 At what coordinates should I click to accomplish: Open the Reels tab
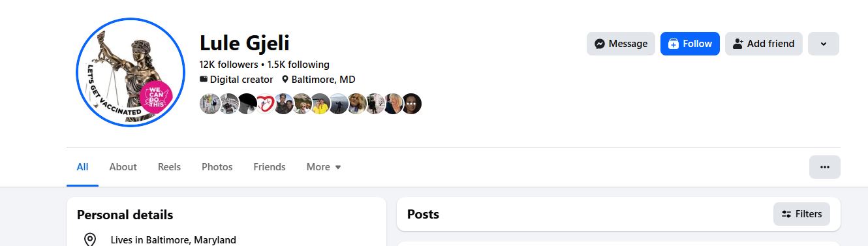[169, 167]
